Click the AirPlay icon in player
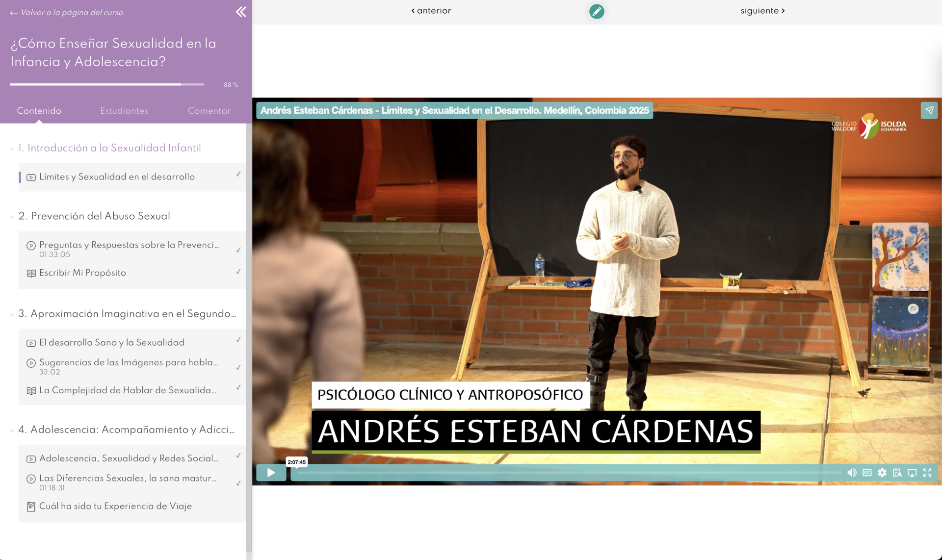 912,473
